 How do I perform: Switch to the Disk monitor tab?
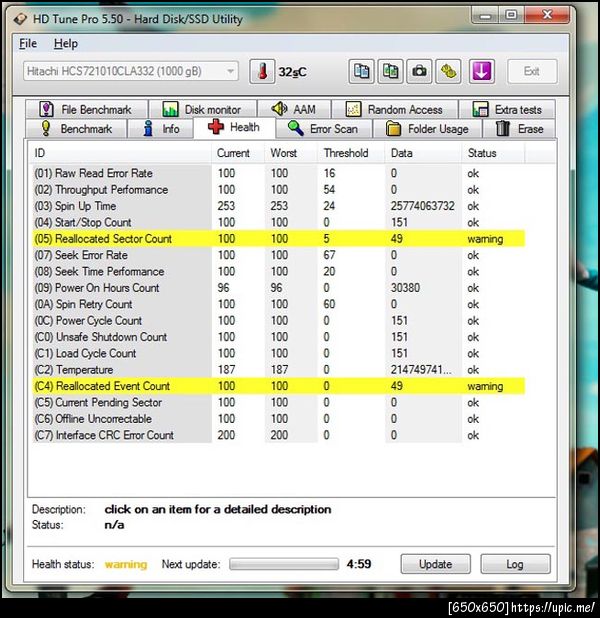pyautogui.click(x=203, y=109)
